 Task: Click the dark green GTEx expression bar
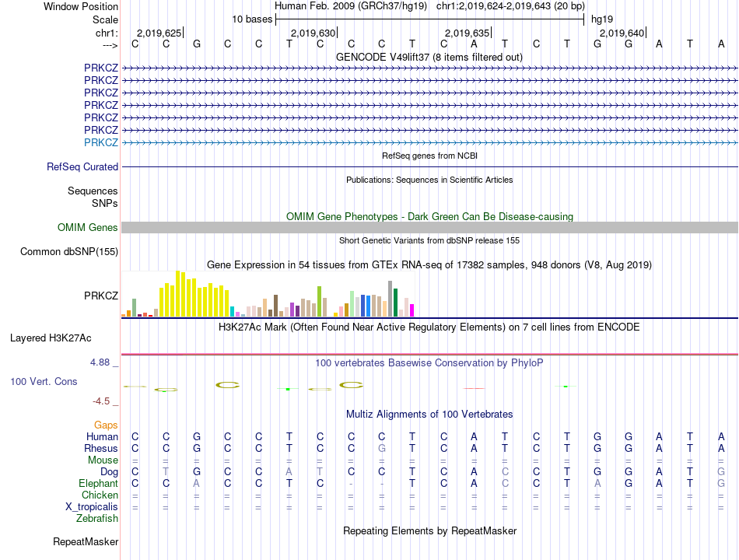pos(395,302)
